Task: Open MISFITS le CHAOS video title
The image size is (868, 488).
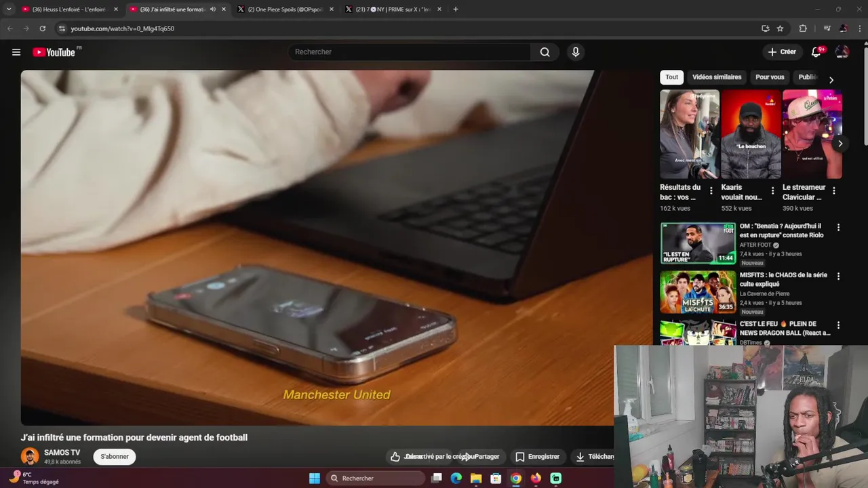Action: (x=783, y=280)
